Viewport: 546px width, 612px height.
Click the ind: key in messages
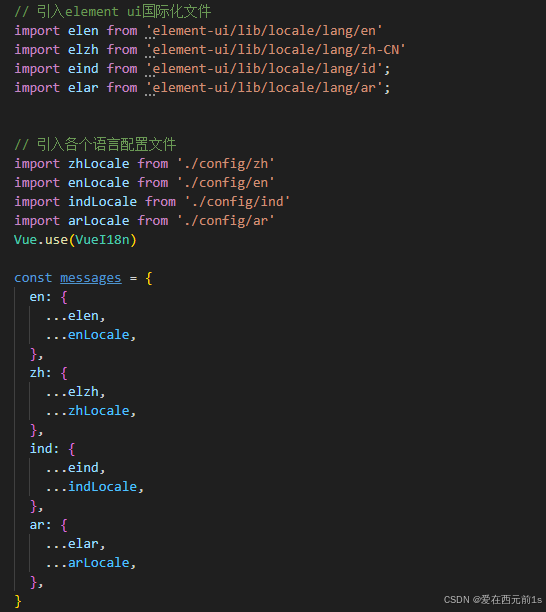pos(44,449)
